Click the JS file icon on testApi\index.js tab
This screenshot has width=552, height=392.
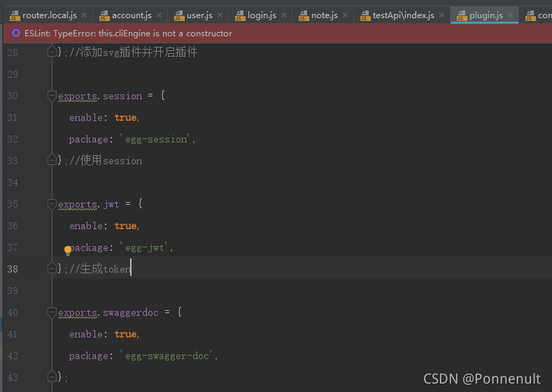point(365,16)
